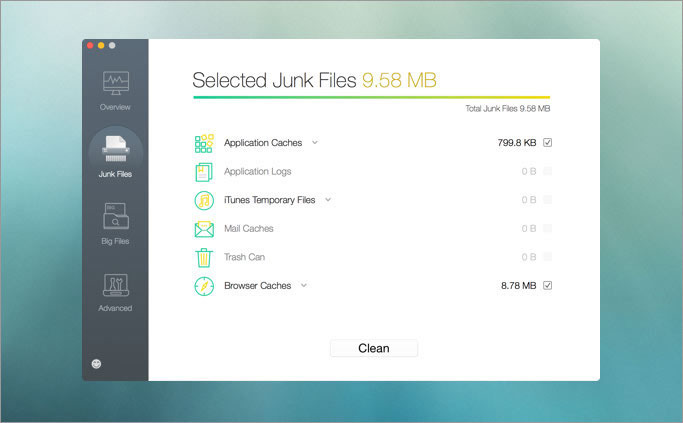
Task: Open the Big Files folder icon
Action: [115, 216]
